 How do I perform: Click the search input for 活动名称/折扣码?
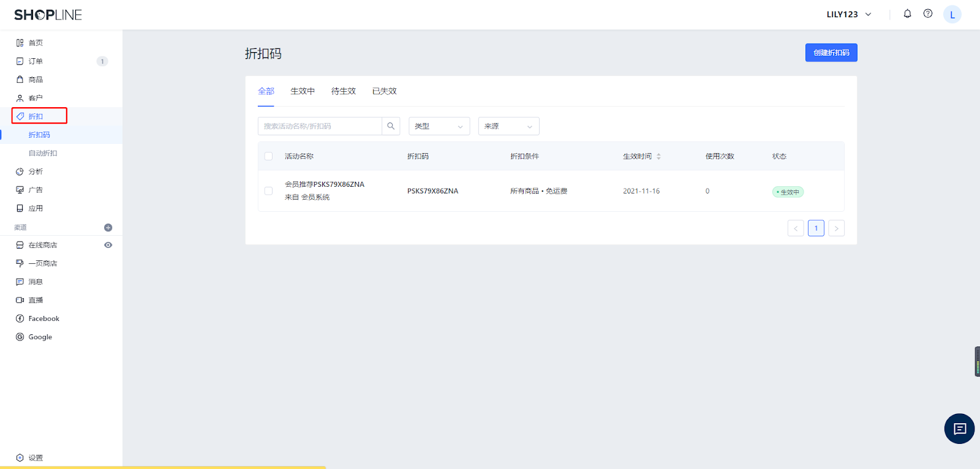tap(320, 126)
